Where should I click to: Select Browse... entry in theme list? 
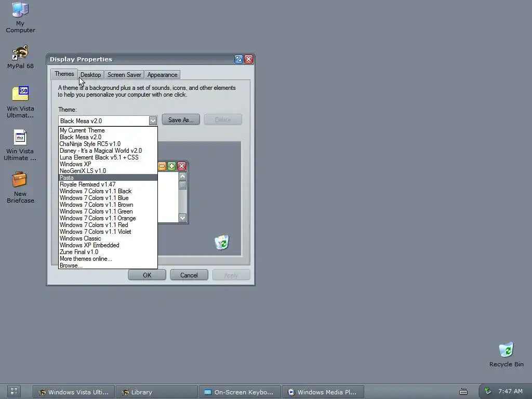click(x=108, y=265)
